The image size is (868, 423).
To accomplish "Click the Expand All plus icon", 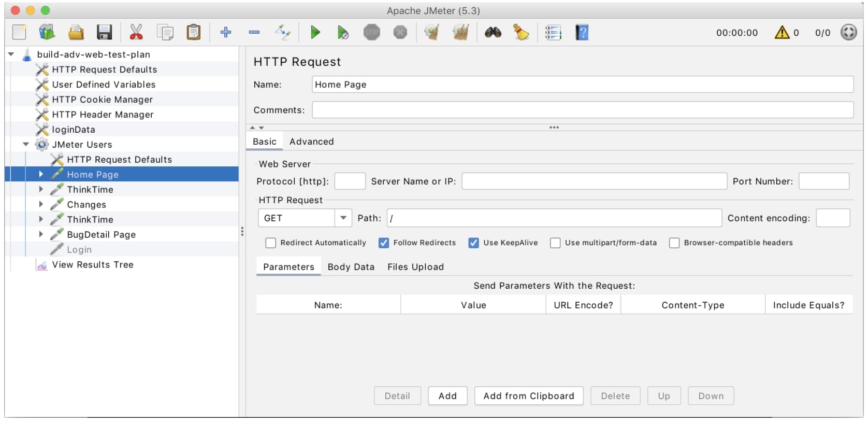I will pos(226,32).
